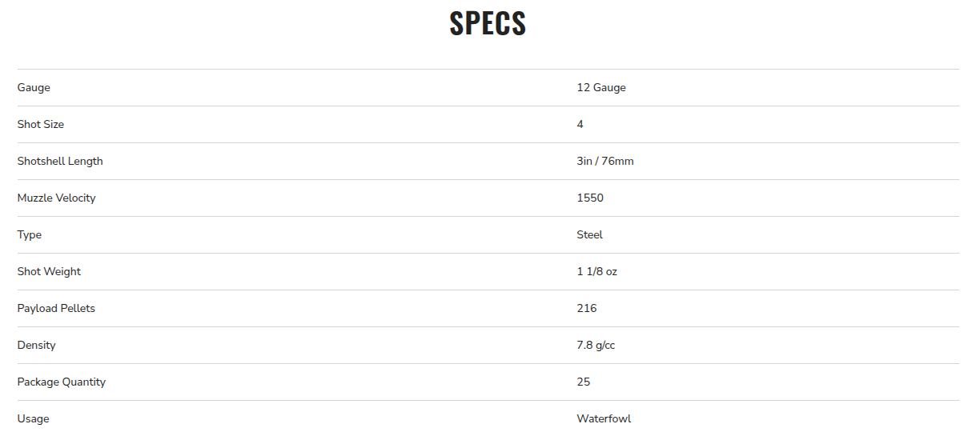The image size is (980, 448).
Task: Click the 12 Gauge value
Action: [x=601, y=88]
